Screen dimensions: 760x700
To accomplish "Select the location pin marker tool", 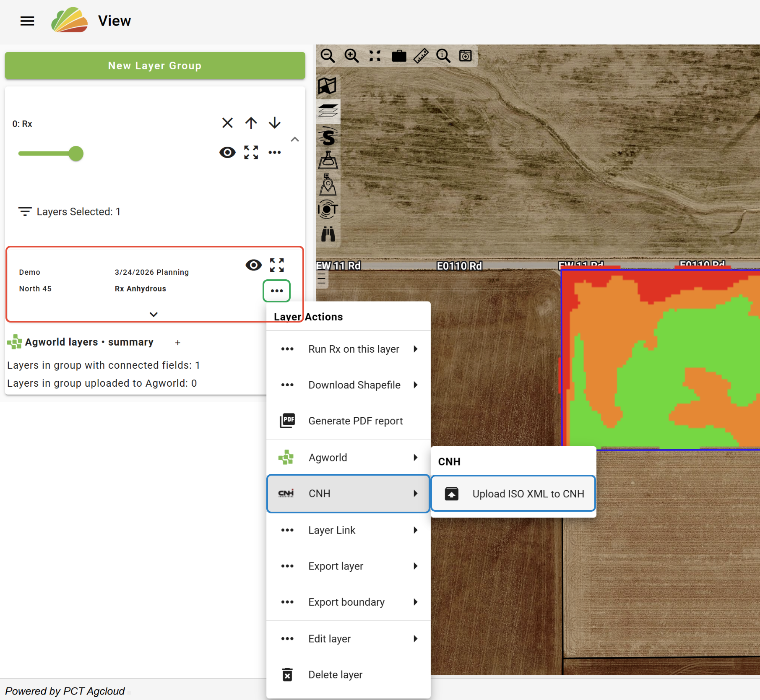I will coord(328,185).
